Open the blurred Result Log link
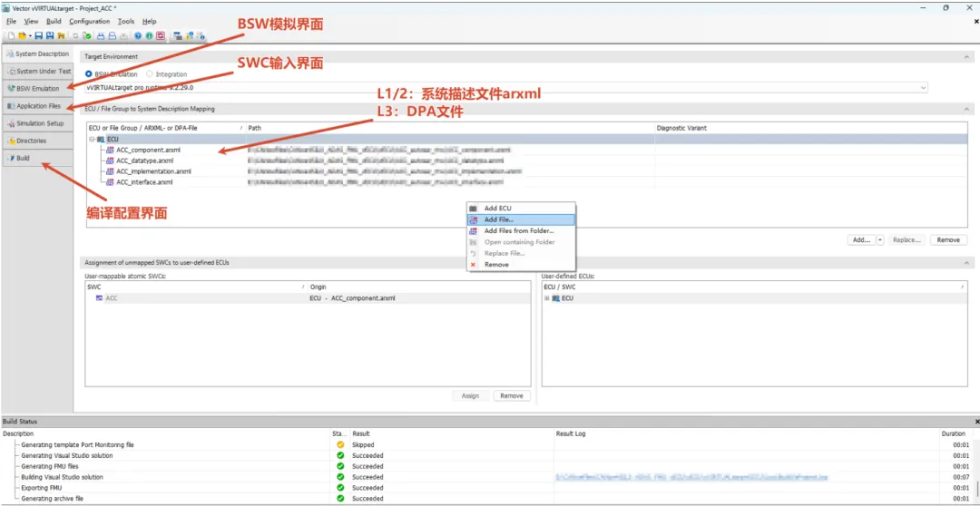The image size is (980, 506). [691, 477]
